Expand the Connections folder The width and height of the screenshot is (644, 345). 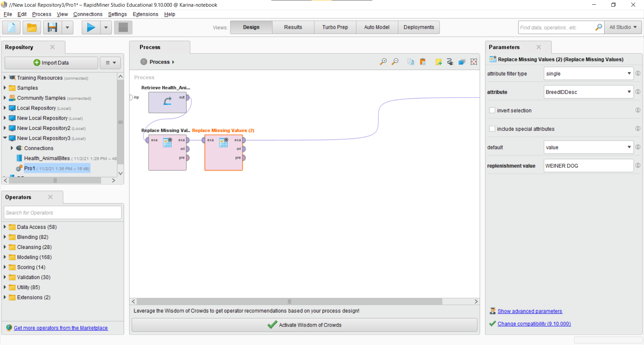pyautogui.click(x=12, y=148)
